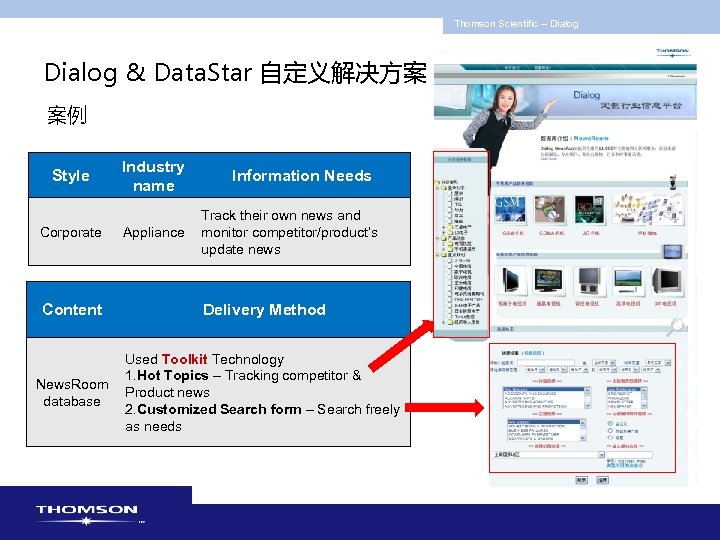Click the publication listbox scrollbar
Viewport: 720px width, 540px height.
(x=644, y=398)
